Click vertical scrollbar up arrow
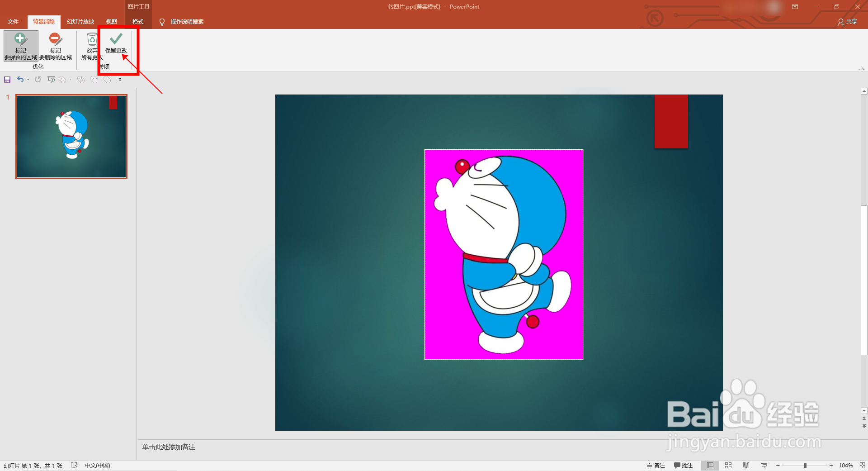 coord(864,91)
